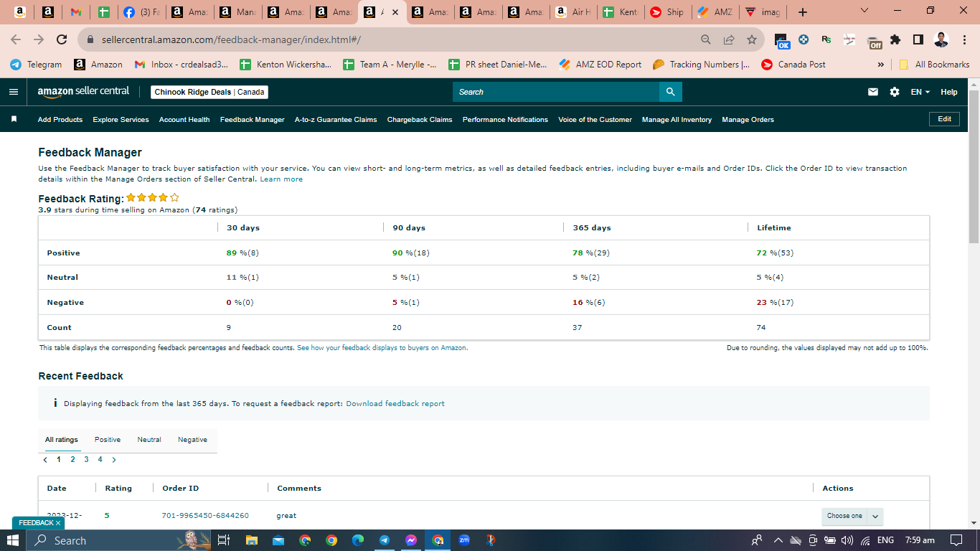Click the Amazon Seller Central logo
This screenshot has height=551, width=980.
tap(83, 92)
